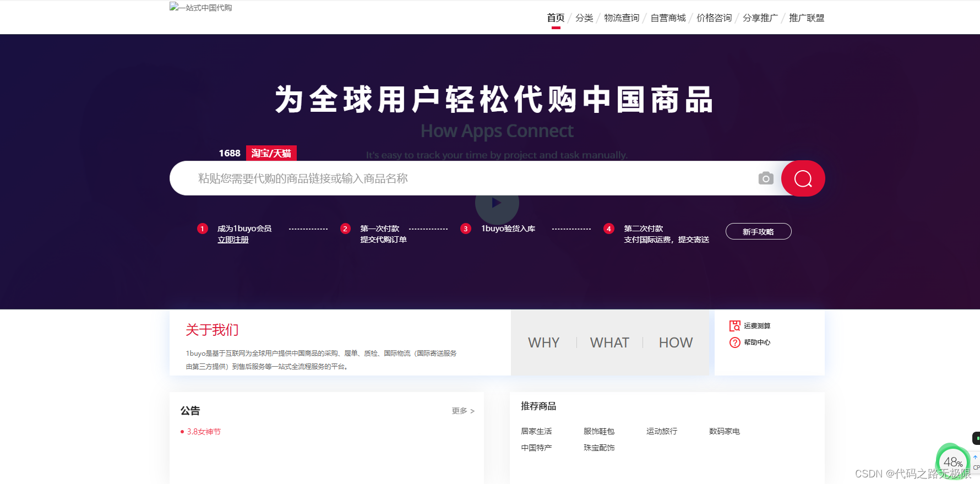Select the WHAT tab

(609, 342)
